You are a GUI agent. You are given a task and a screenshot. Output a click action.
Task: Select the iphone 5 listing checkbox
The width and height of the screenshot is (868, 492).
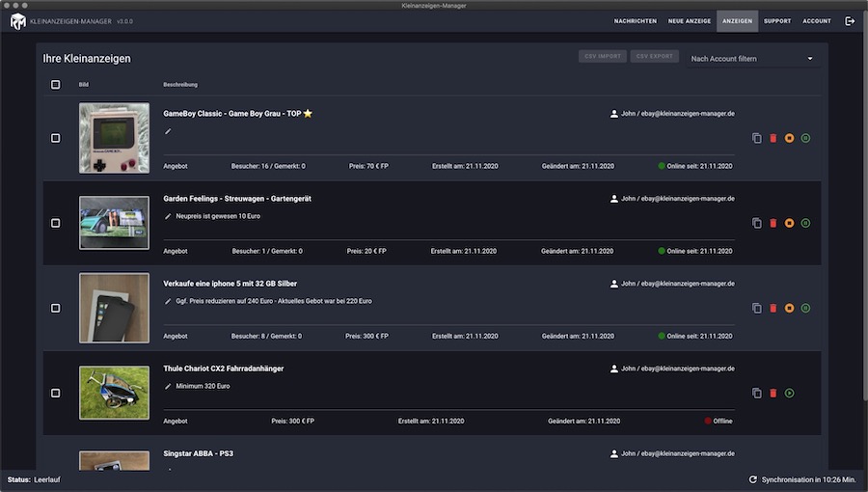[x=55, y=309]
